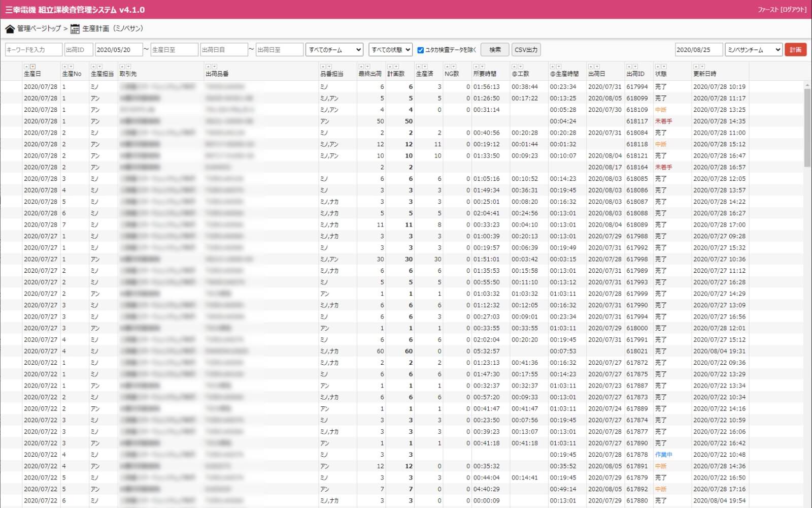Open the home icon for 管理ページトップ
This screenshot has width=812, height=508.
(x=10, y=29)
